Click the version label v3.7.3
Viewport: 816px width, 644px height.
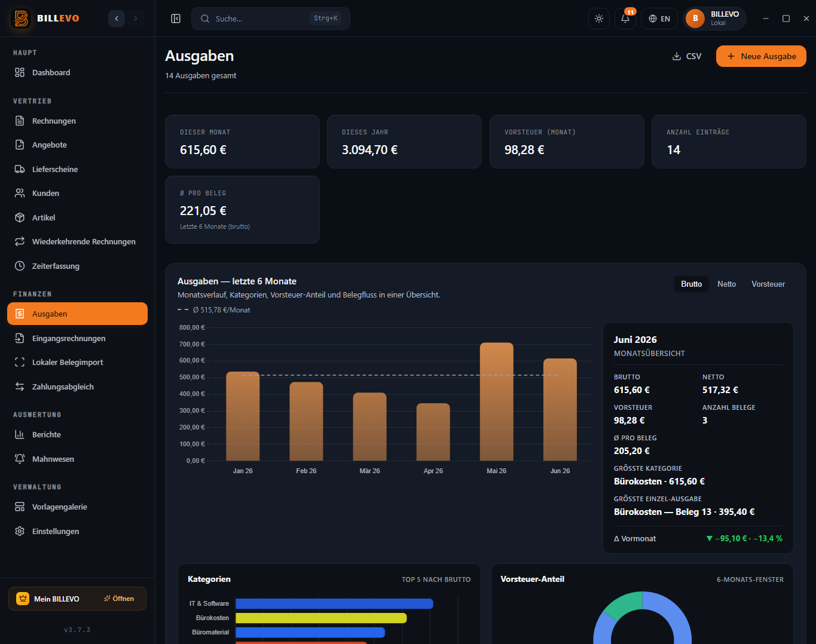click(x=77, y=630)
